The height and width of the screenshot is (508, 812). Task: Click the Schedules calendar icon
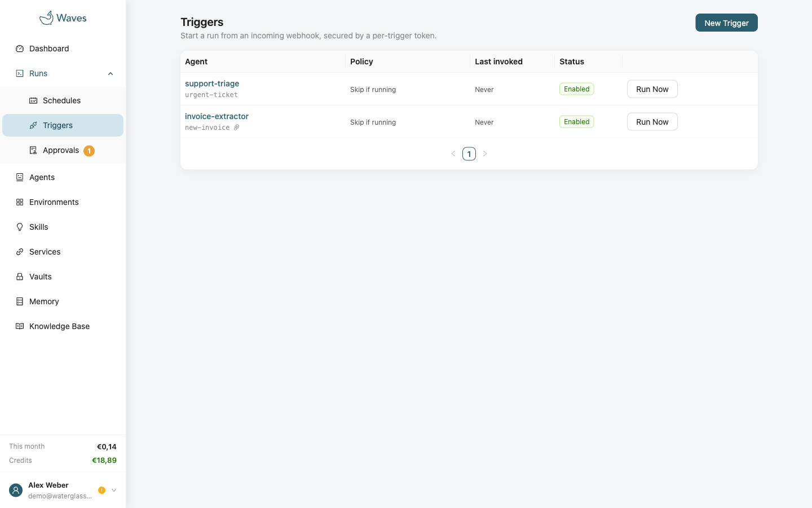[x=33, y=100]
